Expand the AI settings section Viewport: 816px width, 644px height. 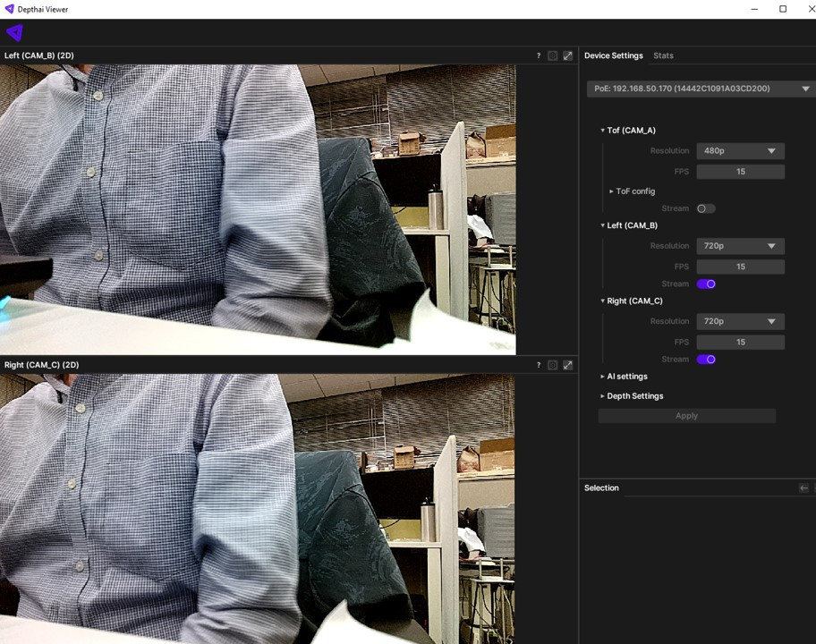point(626,377)
